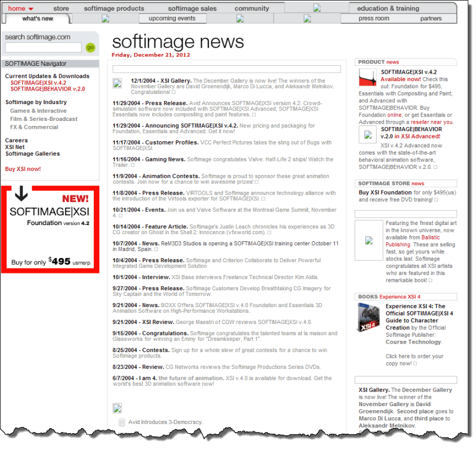The image size is (476, 450).
Task: Click the Ballistic Publishing book image placeholder
Action: point(369,240)
